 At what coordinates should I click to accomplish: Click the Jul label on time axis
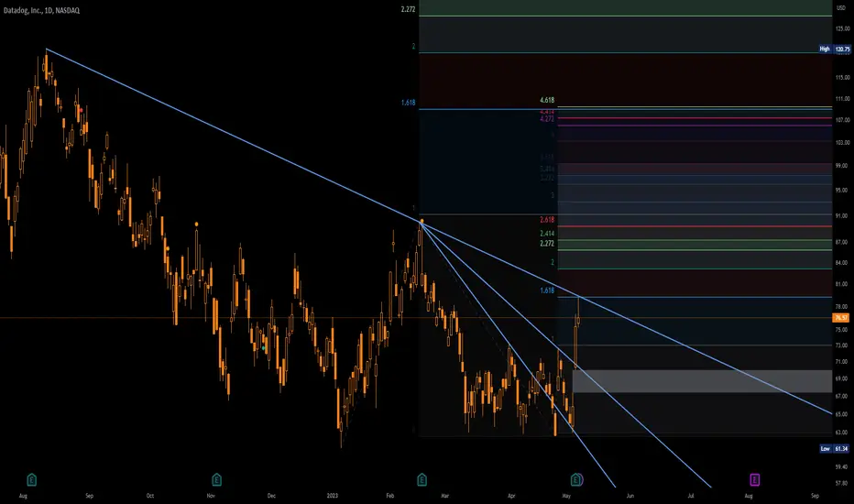coord(691,496)
